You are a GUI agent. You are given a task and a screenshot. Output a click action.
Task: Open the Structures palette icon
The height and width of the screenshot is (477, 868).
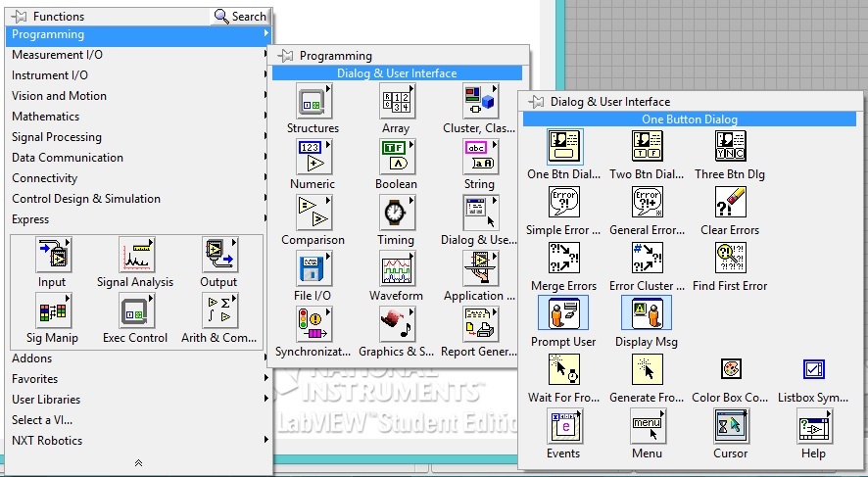point(313,101)
